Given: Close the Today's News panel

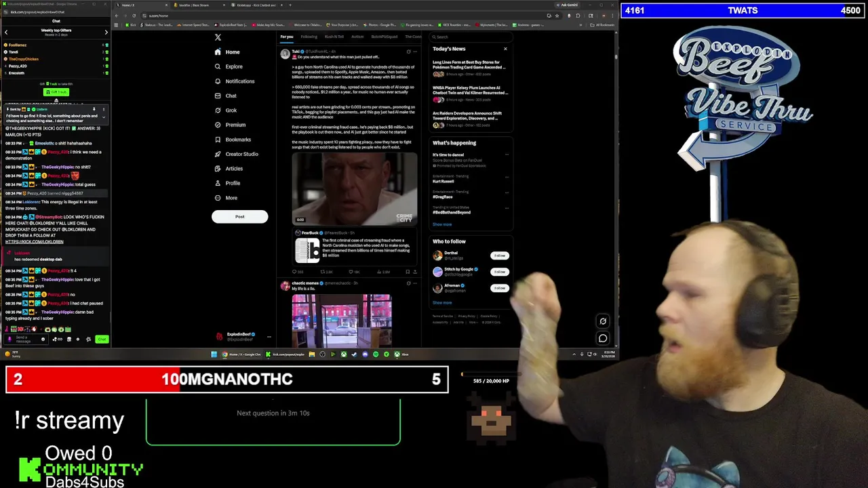Looking at the screenshot, I should (505, 49).
